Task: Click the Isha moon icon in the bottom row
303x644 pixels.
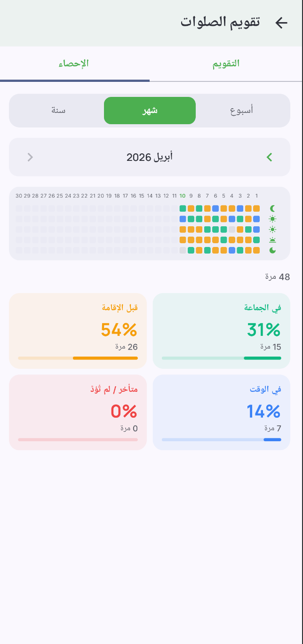Action: (x=272, y=250)
